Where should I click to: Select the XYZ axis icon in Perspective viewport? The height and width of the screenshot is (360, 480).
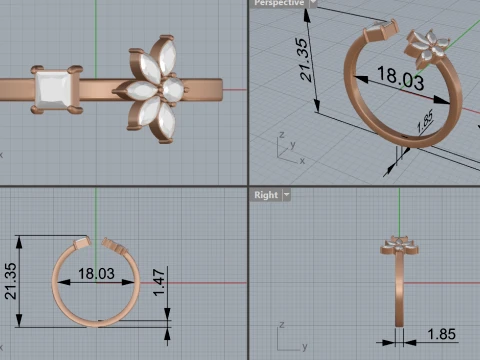[x=290, y=149]
